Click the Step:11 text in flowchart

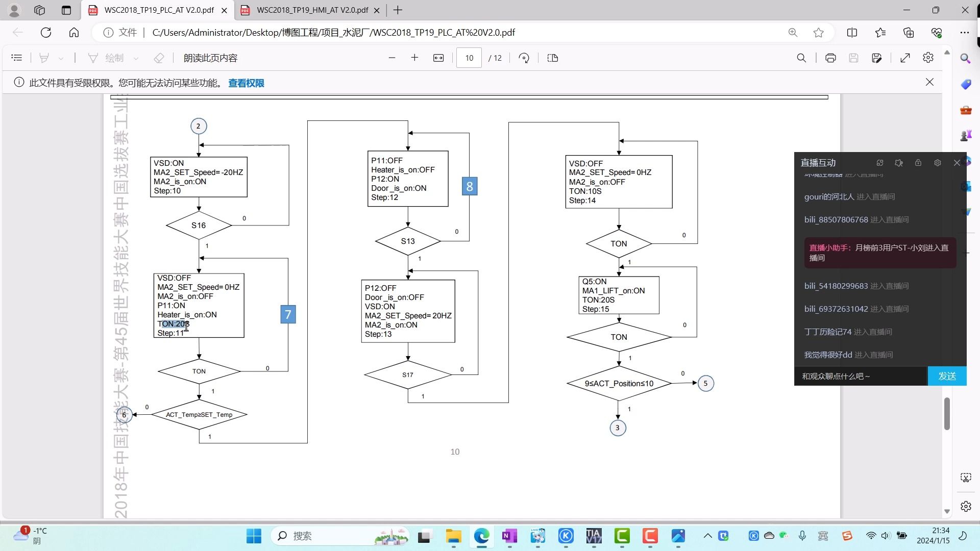click(170, 333)
